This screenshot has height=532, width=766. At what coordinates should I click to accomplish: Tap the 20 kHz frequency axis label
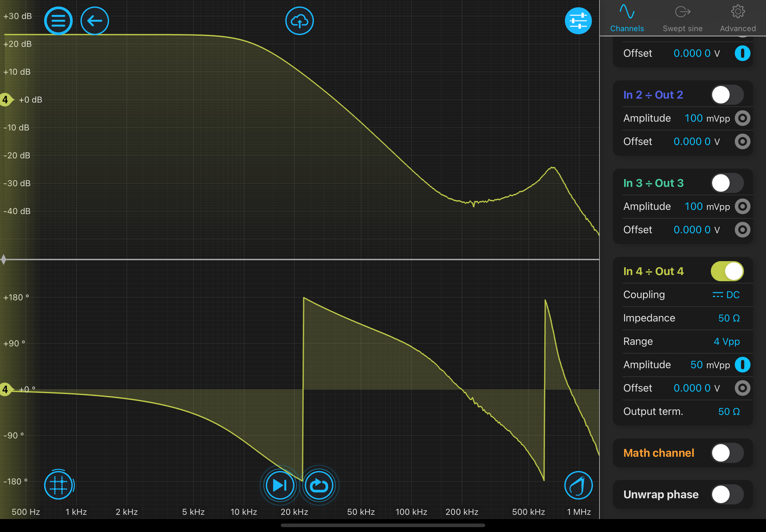pyautogui.click(x=294, y=512)
